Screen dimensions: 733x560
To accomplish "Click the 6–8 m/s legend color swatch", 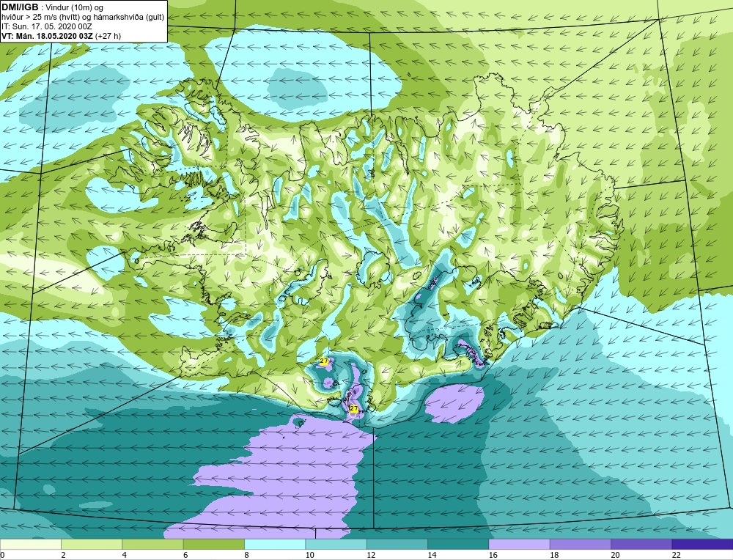I will [x=214, y=544].
